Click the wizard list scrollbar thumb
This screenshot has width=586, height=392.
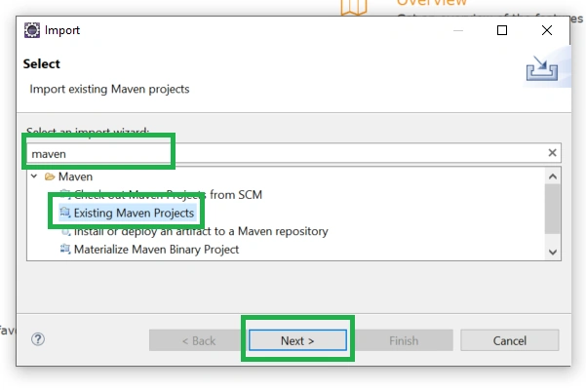tap(553, 209)
